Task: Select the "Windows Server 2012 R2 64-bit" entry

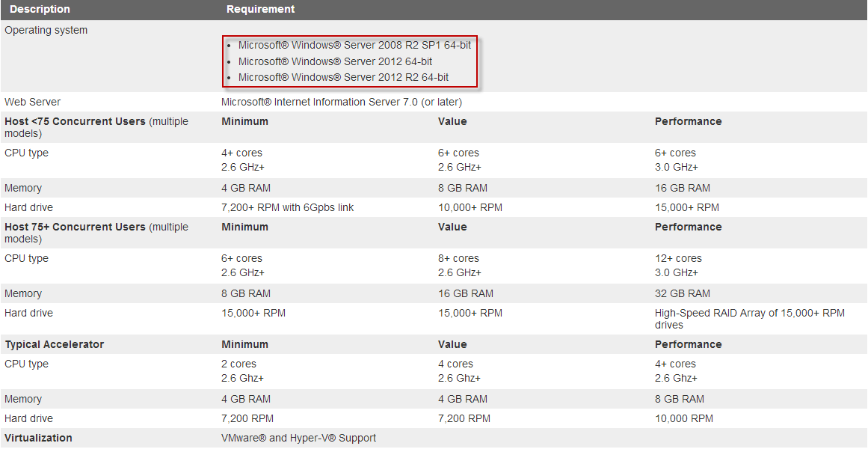Action: tap(344, 78)
